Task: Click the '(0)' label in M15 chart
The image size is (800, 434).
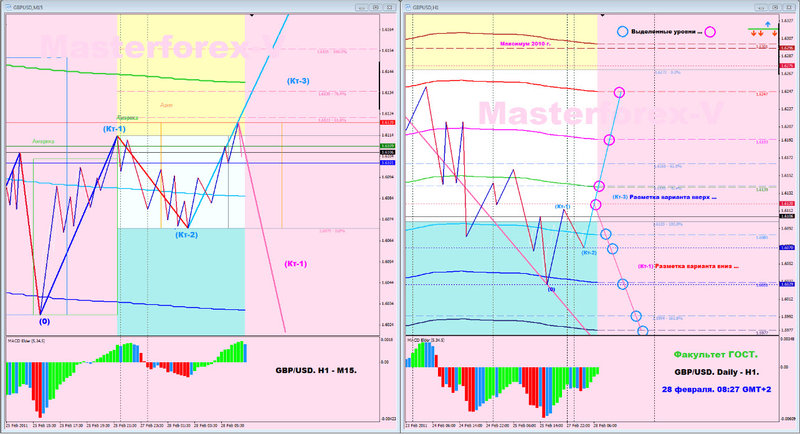Action: click(x=44, y=321)
